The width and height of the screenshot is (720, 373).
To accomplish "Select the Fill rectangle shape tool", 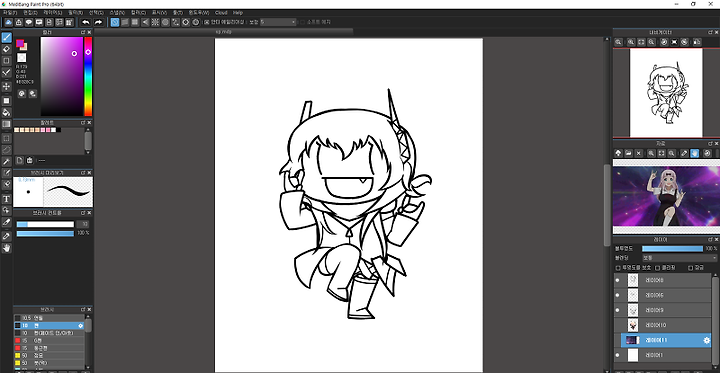I will 6,100.
